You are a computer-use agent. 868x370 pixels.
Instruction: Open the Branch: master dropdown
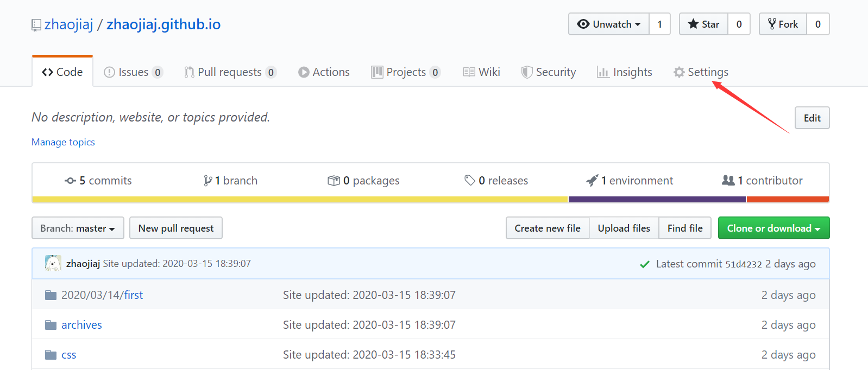pos(78,228)
